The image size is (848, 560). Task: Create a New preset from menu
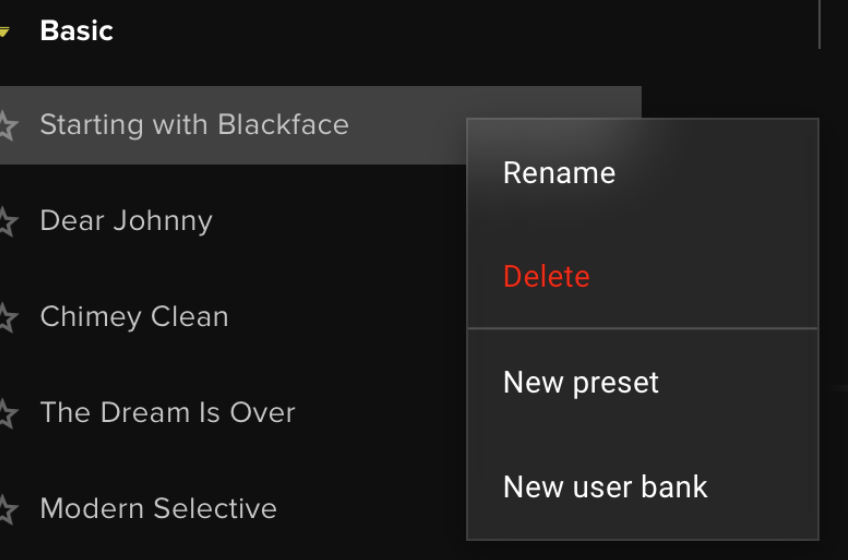click(x=581, y=382)
